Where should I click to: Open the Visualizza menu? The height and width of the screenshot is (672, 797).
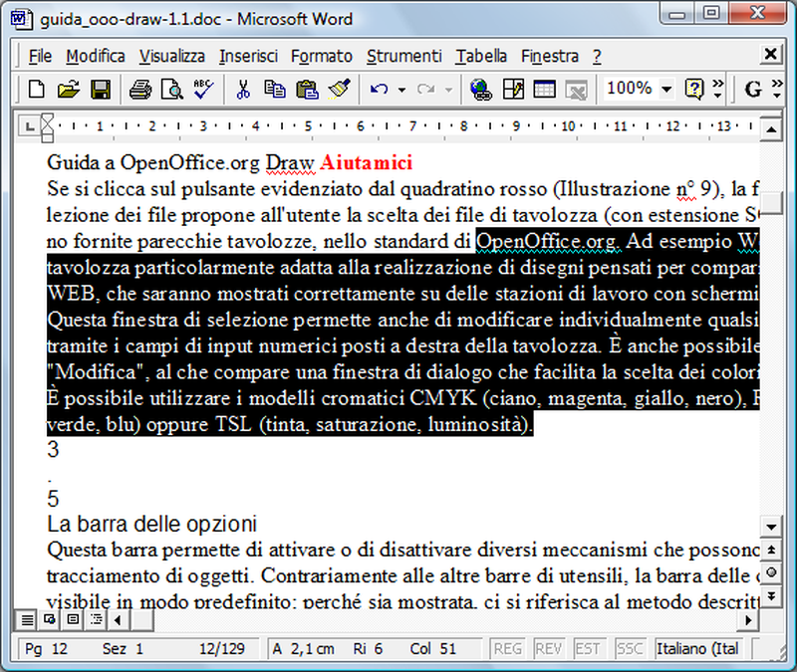(172, 56)
